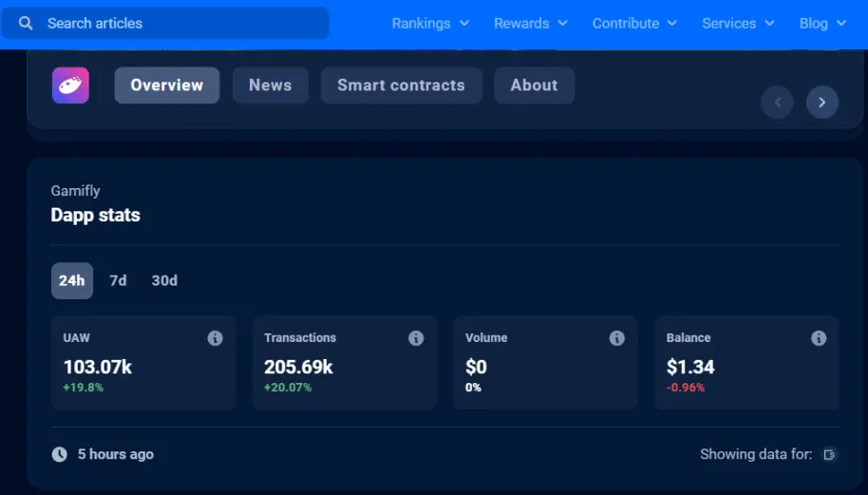Expand the Services menu

point(738,23)
